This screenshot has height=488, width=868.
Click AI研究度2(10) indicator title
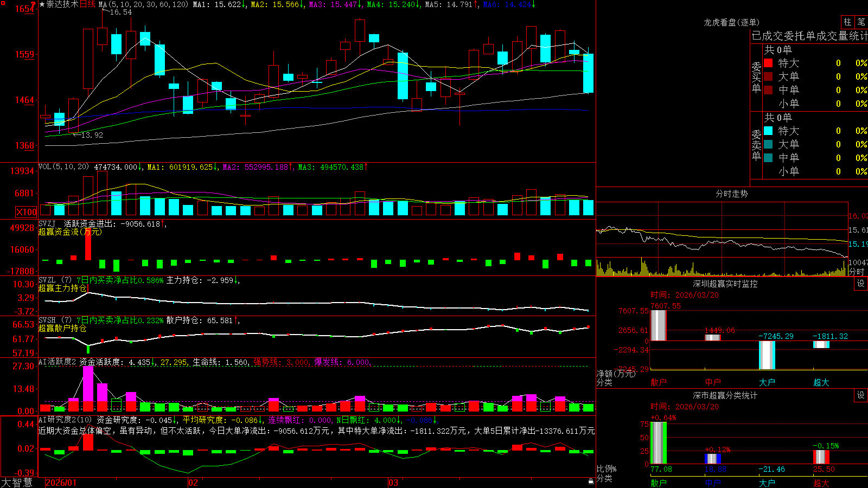coord(65,420)
